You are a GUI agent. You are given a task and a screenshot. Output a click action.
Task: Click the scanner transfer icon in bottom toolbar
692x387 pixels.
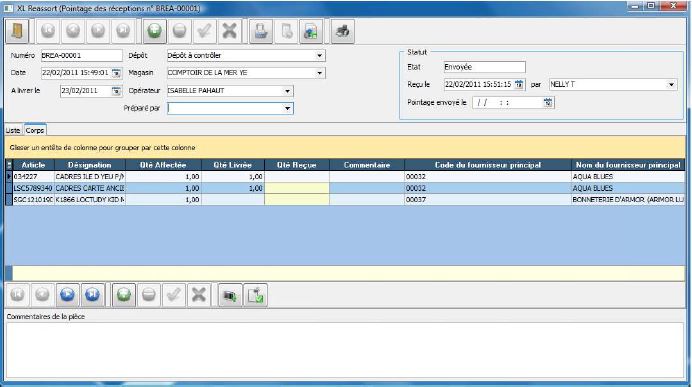(x=230, y=295)
